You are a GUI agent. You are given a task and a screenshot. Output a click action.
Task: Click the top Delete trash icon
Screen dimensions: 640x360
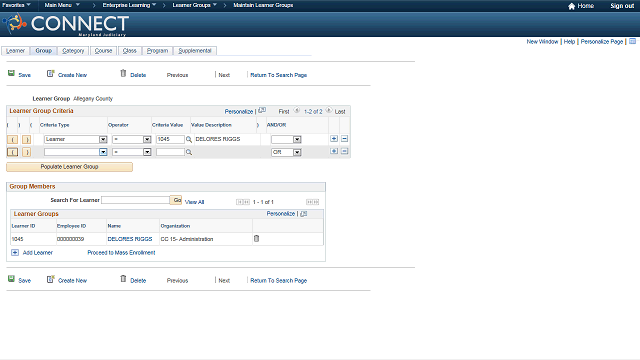coord(123,73)
